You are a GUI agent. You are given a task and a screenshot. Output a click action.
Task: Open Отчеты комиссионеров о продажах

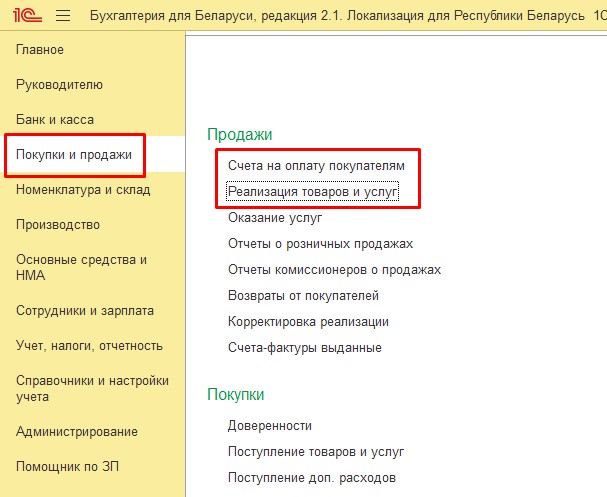(x=334, y=269)
